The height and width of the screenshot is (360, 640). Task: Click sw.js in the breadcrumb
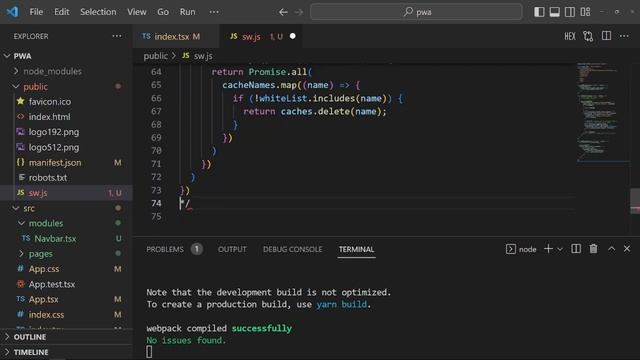pos(203,56)
